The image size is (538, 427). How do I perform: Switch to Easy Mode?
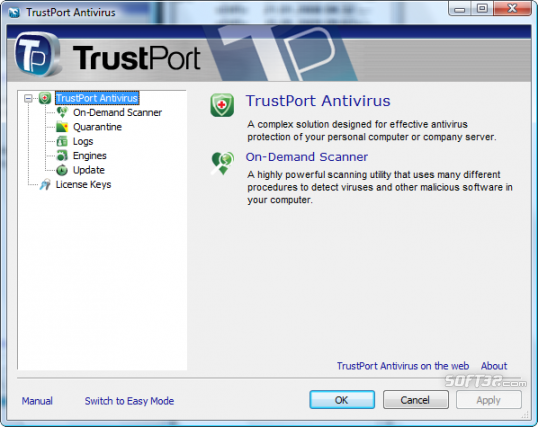[x=129, y=401]
